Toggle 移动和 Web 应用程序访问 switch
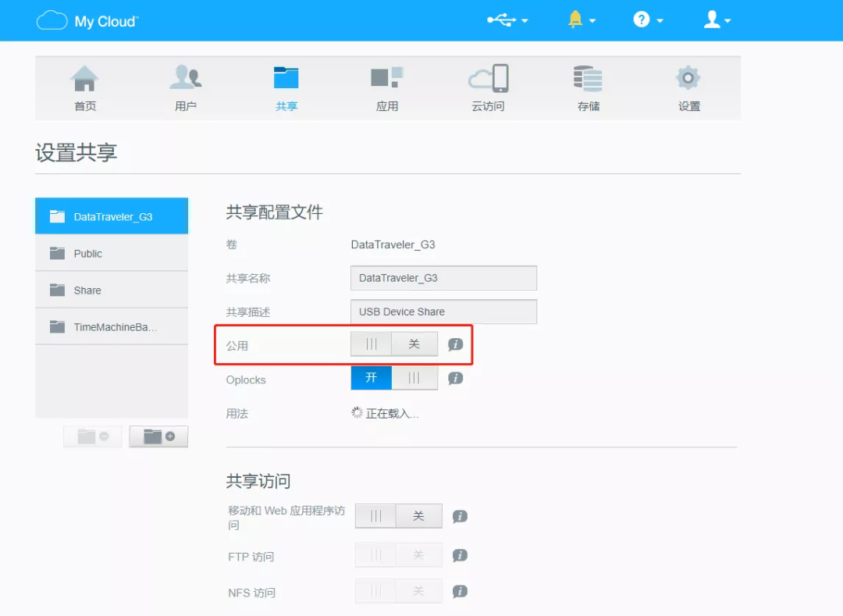This screenshot has height=616, width=843. (398, 516)
